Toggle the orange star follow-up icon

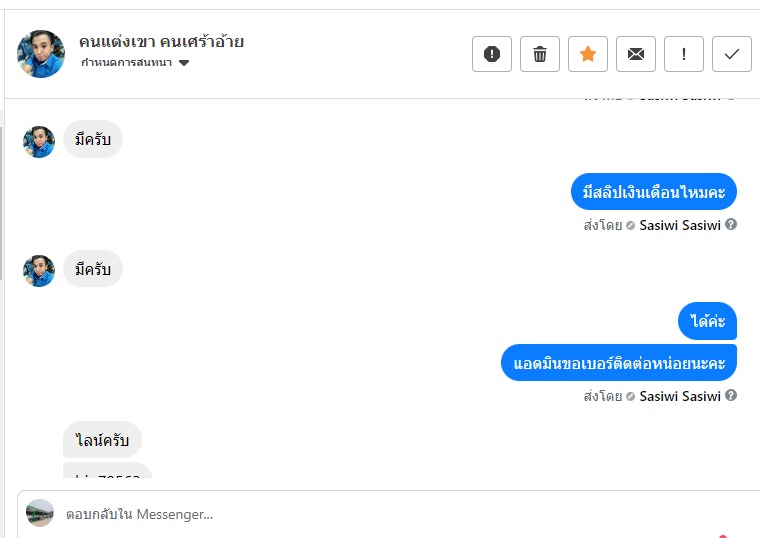pyautogui.click(x=588, y=54)
